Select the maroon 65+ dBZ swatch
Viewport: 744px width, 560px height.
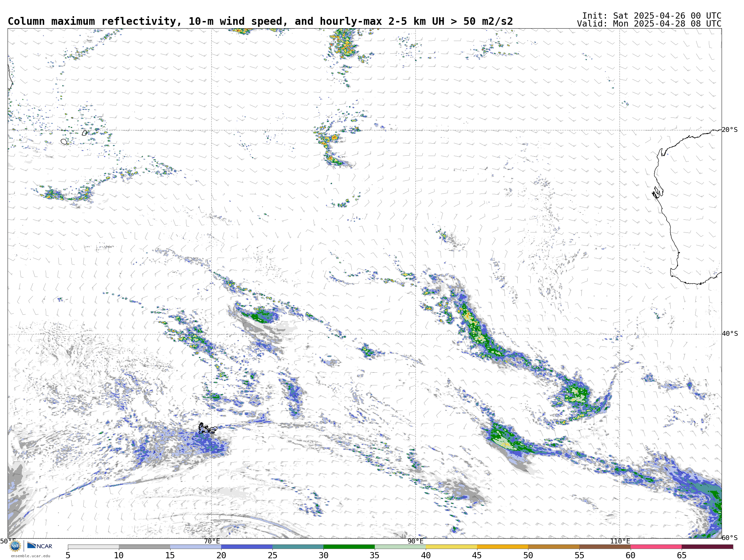point(707,547)
